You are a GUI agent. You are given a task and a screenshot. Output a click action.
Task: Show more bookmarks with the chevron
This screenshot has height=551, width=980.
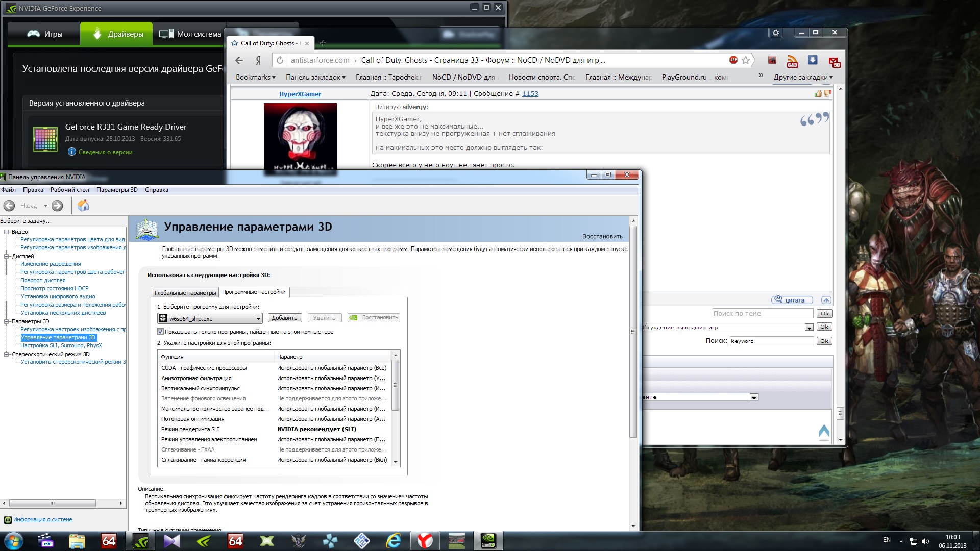[761, 76]
